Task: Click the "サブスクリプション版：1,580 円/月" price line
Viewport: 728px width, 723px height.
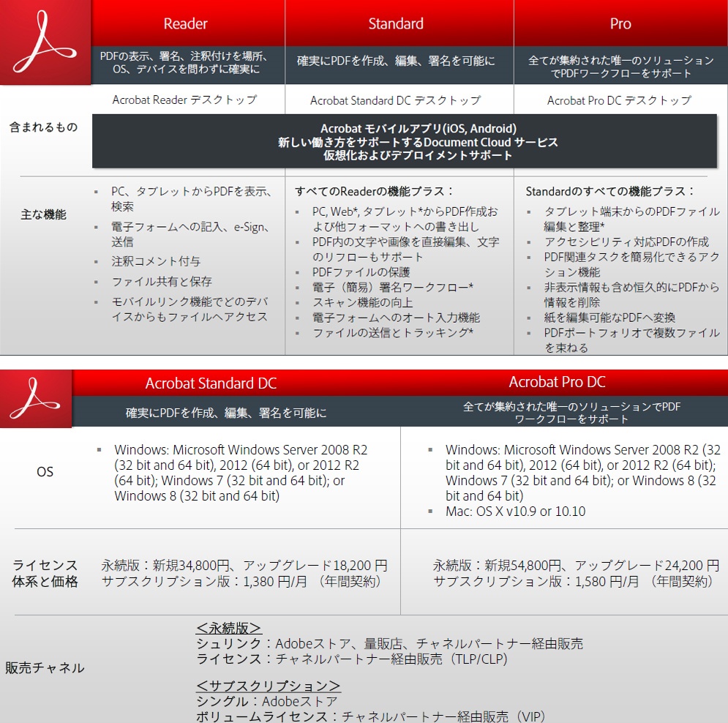Action: (x=573, y=581)
